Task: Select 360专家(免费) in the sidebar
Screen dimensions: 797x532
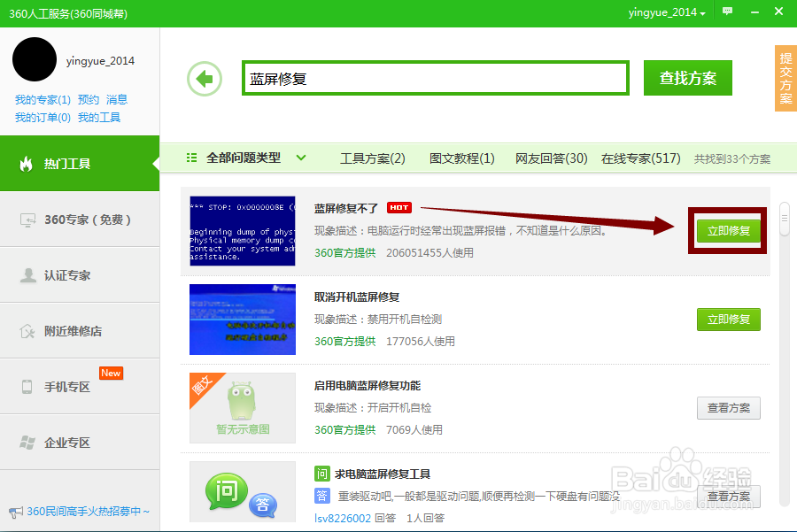Action: tap(80, 220)
